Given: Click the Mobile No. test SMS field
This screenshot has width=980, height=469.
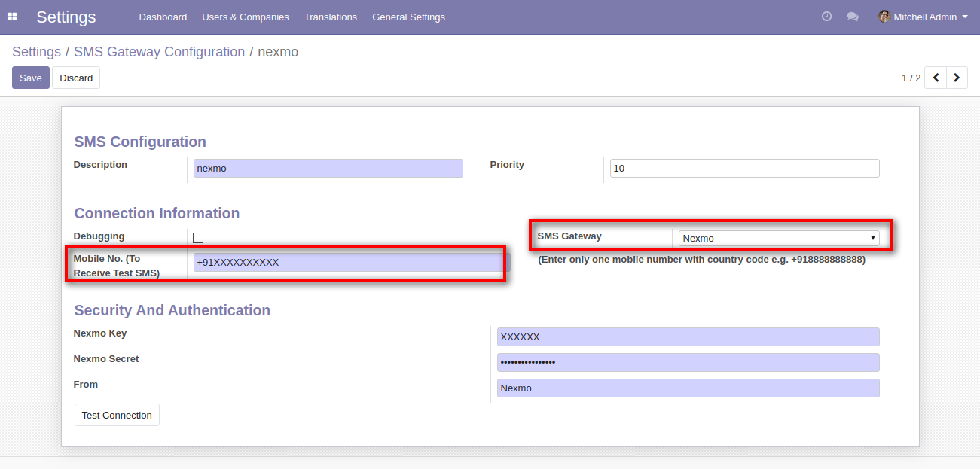Looking at the screenshot, I should pos(351,262).
